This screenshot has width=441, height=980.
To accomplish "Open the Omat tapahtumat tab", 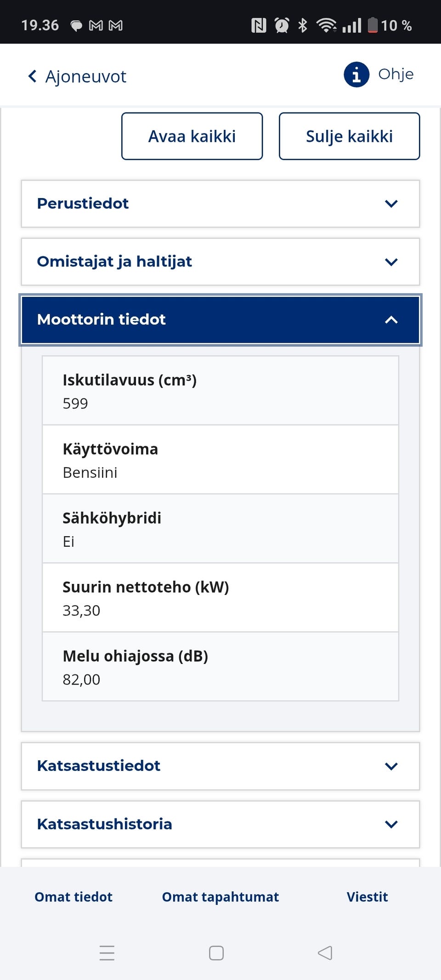I will (x=220, y=897).
